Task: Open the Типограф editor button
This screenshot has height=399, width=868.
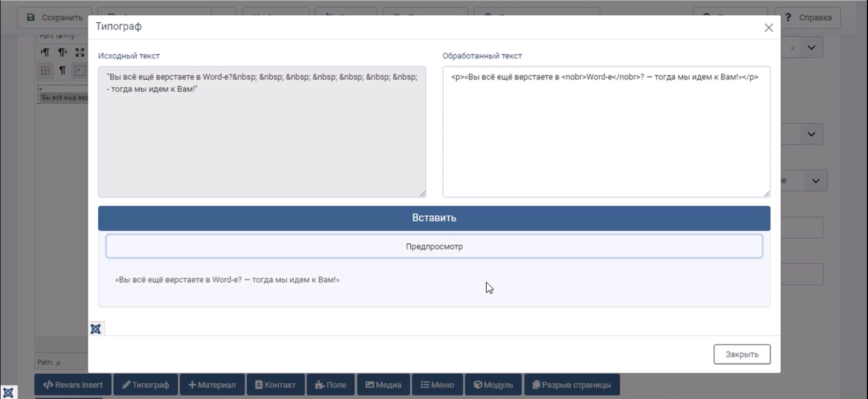Action: point(146,385)
